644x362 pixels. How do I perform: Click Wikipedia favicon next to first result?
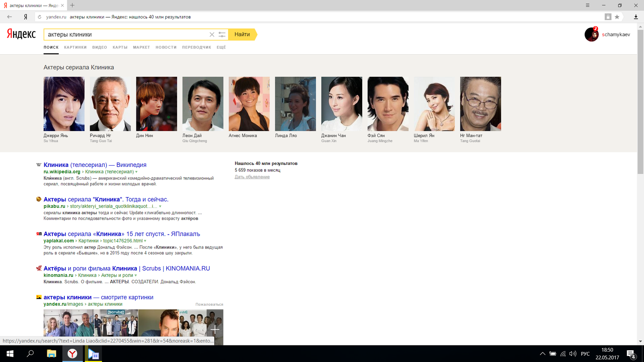coord(39,165)
